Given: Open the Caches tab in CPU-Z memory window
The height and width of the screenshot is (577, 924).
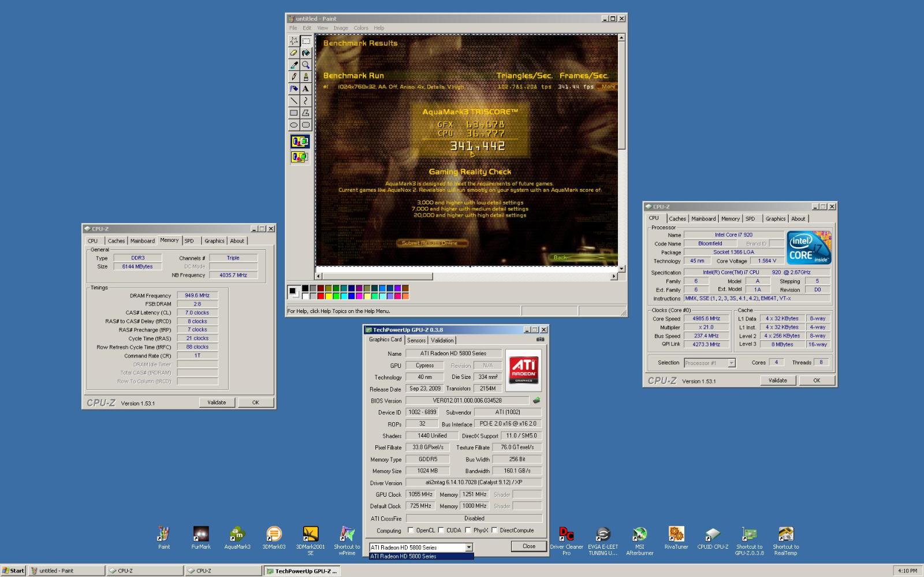Looking at the screenshot, I should (116, 241).
